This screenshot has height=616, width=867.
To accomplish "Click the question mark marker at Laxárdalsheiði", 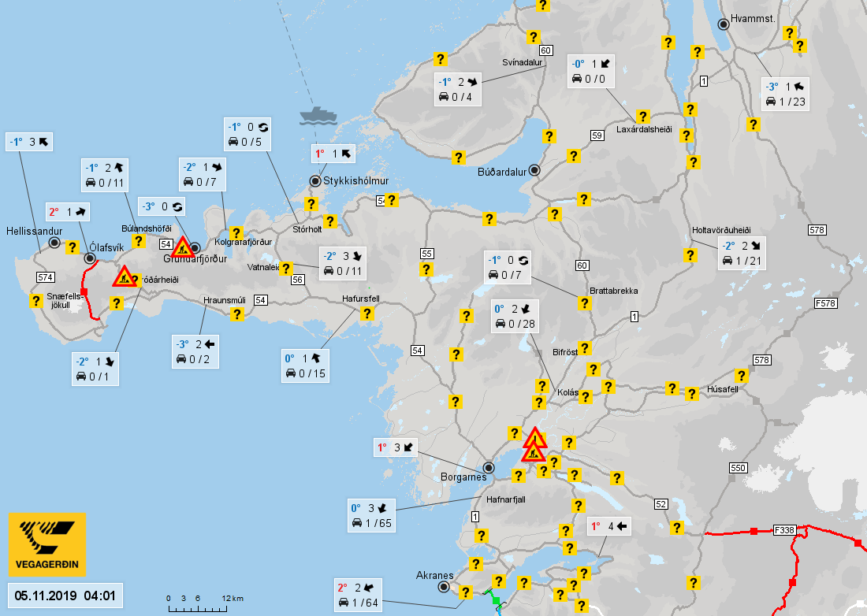I will [642, 117].
